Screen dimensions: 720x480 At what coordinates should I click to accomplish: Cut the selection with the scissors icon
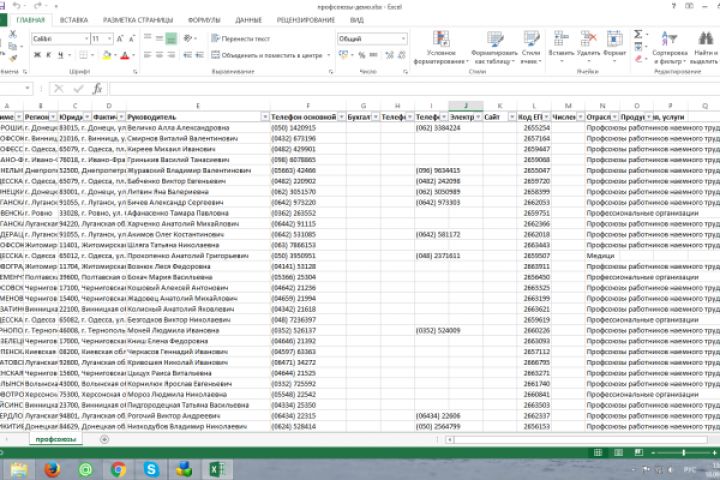tap(12, 34)
